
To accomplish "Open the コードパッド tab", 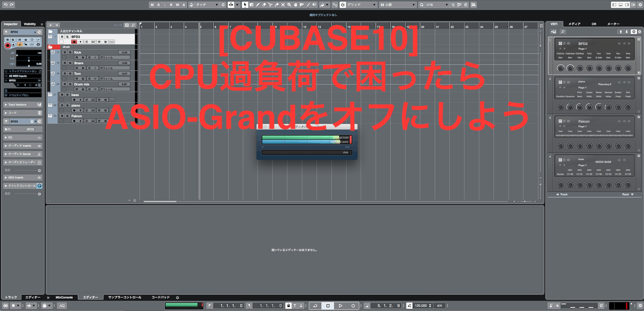I will pos(161,298).
